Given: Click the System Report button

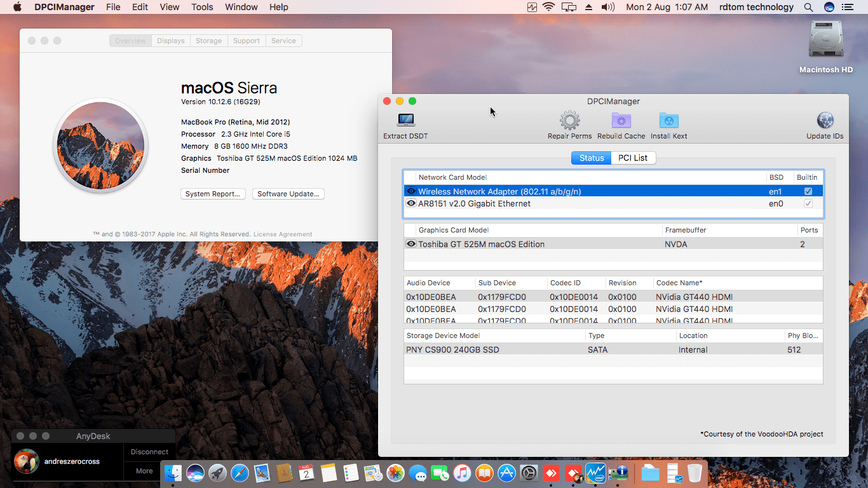Looking at the screenshot, I should pyautogui.click(x=213, y=194).
